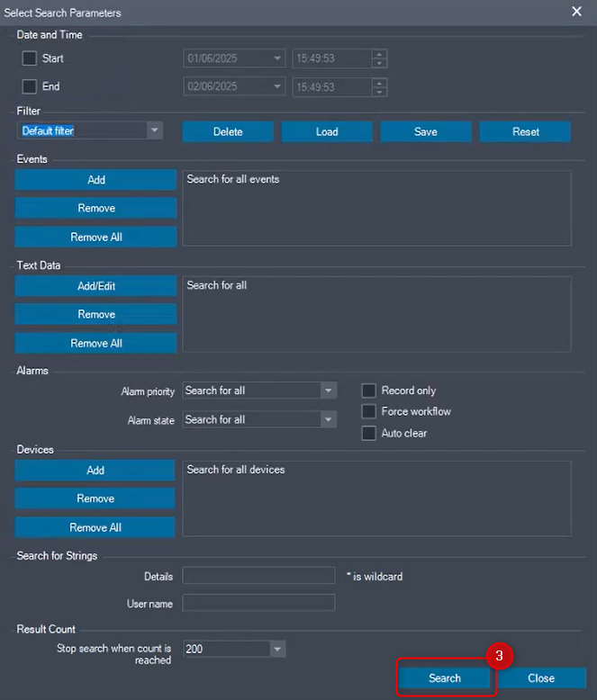Enable the End date checkbox
Screen dimensions: 597x700
coord(30,87)
